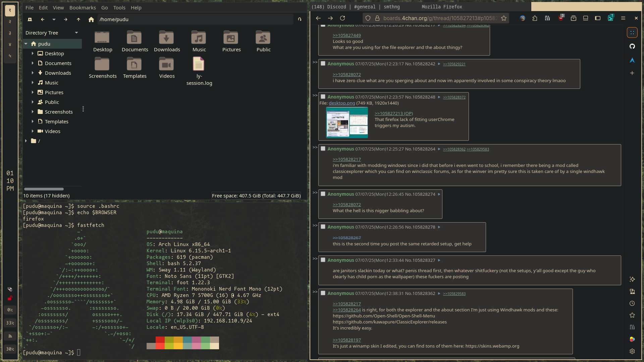Open the Firefox hamburger application menu
The image size is (644, 362).
point(623,18)
